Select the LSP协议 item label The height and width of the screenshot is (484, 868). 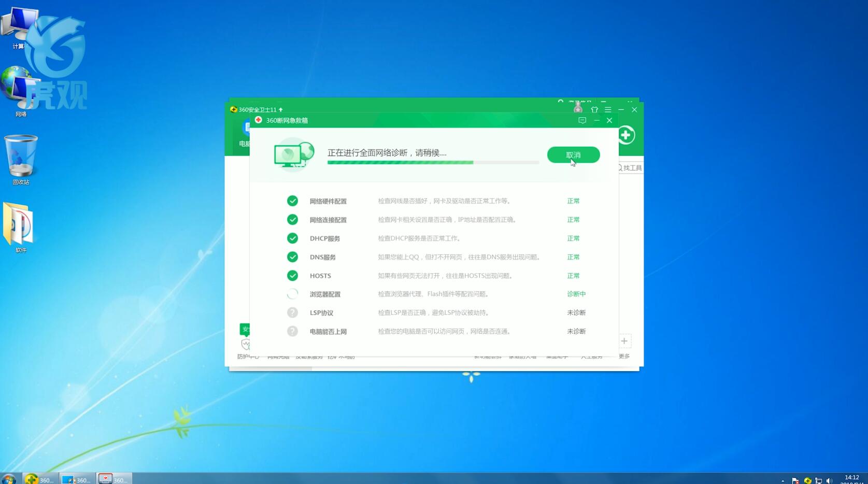[321, 313]
